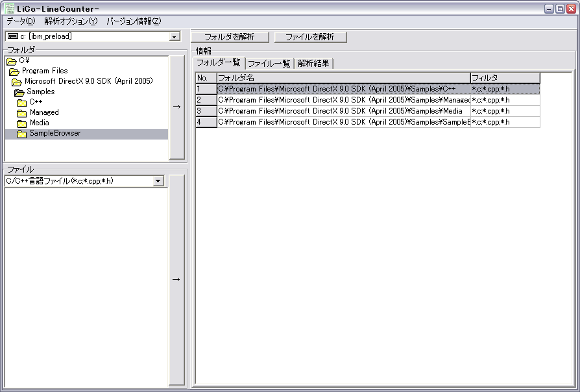
Task: Minimize the LiCo-LineCounter window
Action: [x=550, y=9]
